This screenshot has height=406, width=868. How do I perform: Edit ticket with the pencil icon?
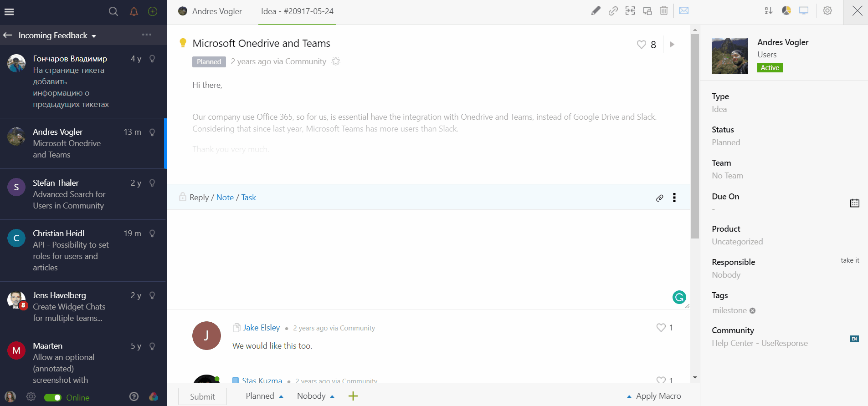(596, 11)
